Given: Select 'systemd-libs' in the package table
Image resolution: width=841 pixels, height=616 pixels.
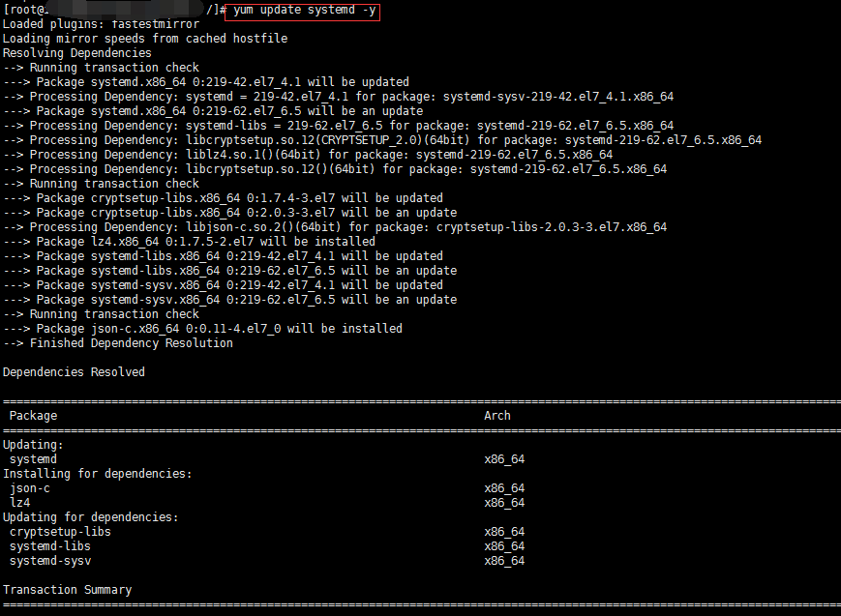Looking at the screenshot, I should point(50,546).
